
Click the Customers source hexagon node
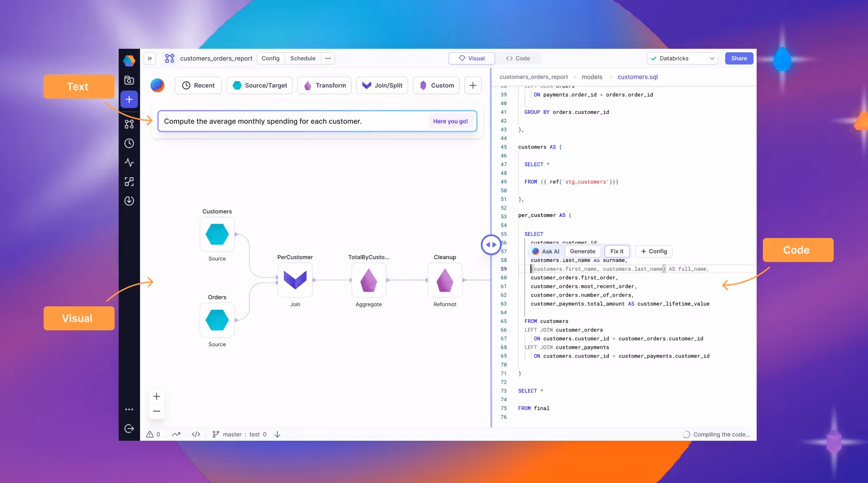[217, 235]
